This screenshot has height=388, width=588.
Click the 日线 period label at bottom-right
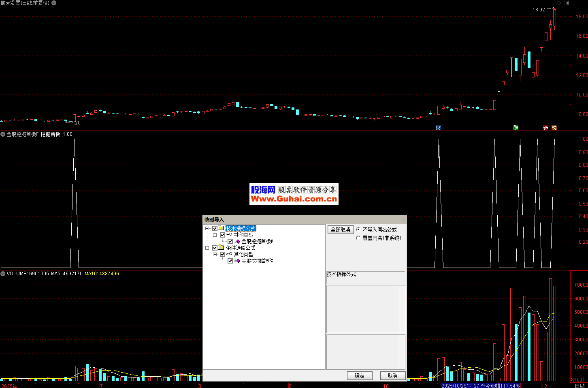[x=579, y=386]
